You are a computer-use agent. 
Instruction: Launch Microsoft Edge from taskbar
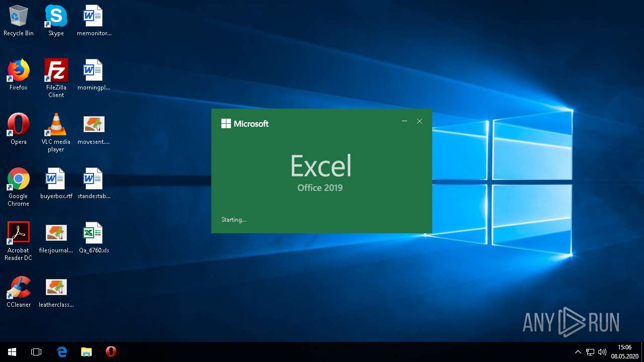click(61, 352)
